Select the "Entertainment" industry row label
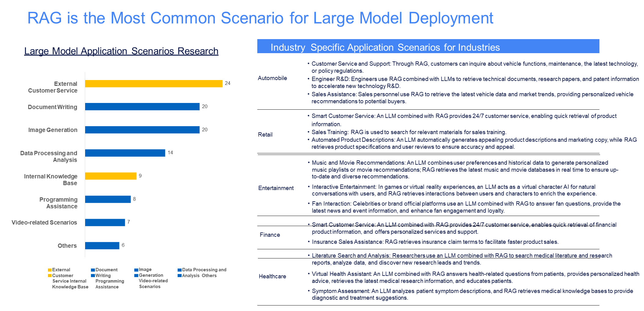The image size is (644, 311). pyautogui.click(x=276, y=188)
